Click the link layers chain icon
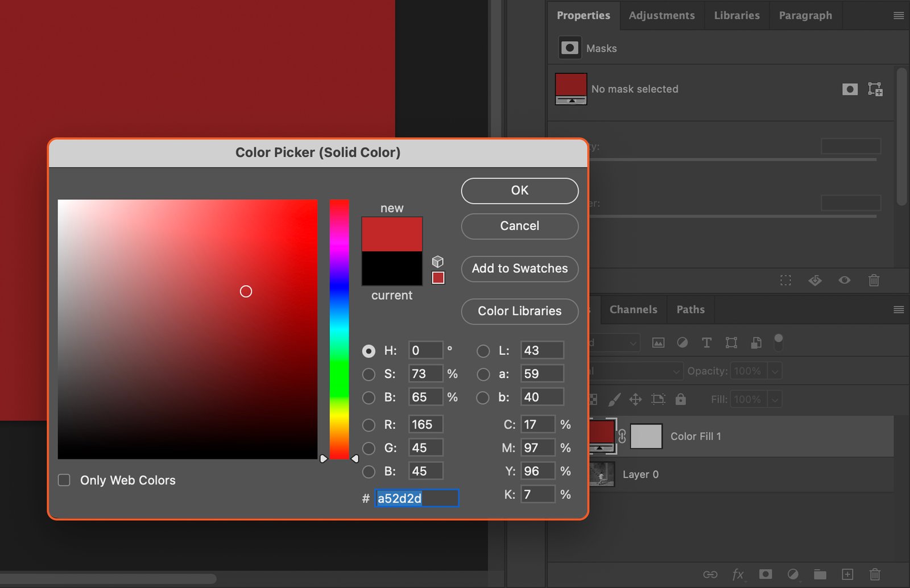The height and width of the screenshot is (588, 910). pyautogui.click(x=710, y=574)
